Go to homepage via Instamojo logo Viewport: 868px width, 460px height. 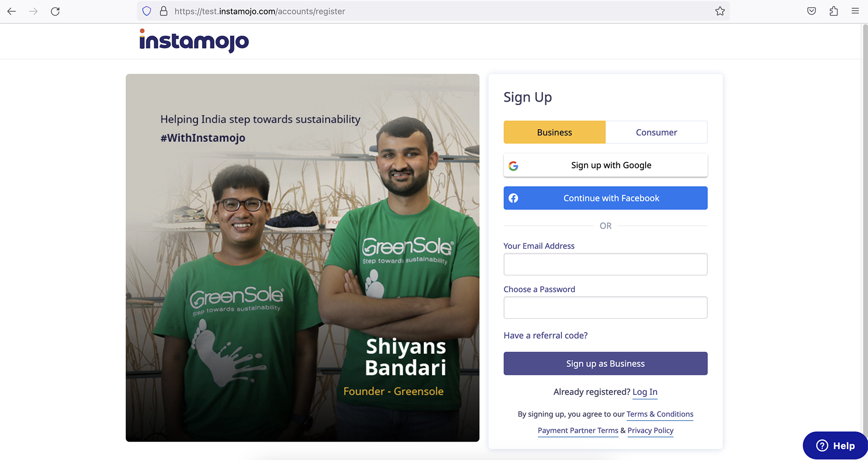pyautogui.click(x=194, y=41)
